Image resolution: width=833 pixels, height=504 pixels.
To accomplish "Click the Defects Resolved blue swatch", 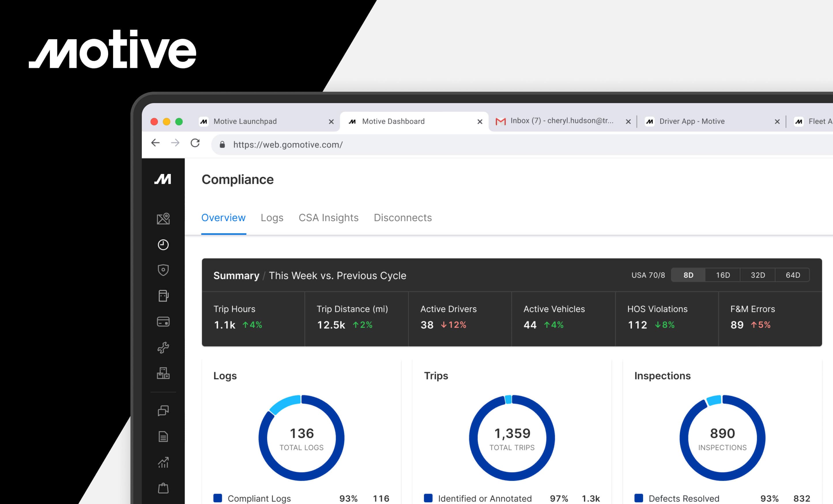I will (x=639, y=498).
